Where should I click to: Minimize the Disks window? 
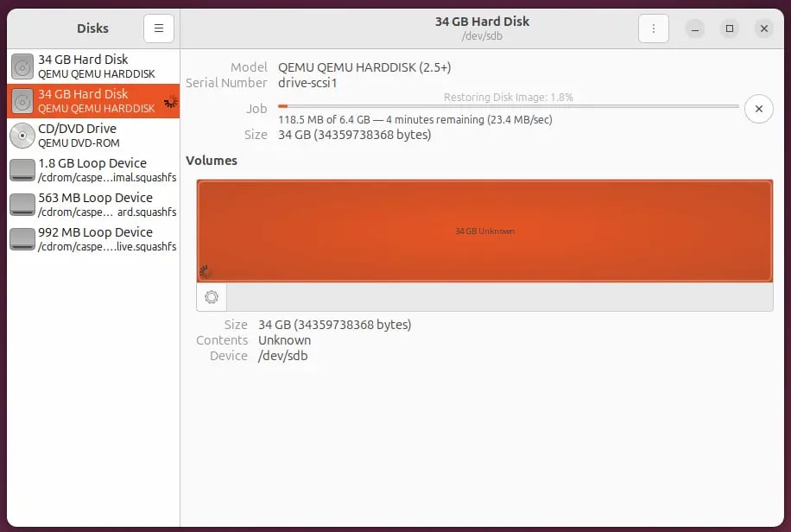pyautogui.click(x=696, y=28)
